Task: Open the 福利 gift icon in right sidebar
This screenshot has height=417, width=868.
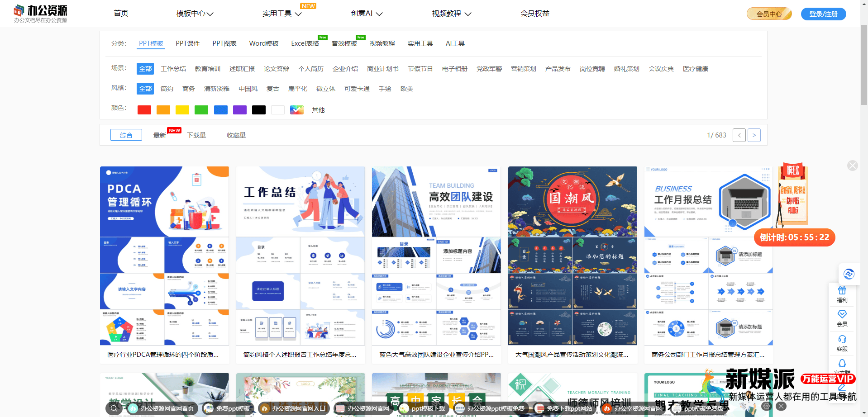Action: click(x=842, y=294)
